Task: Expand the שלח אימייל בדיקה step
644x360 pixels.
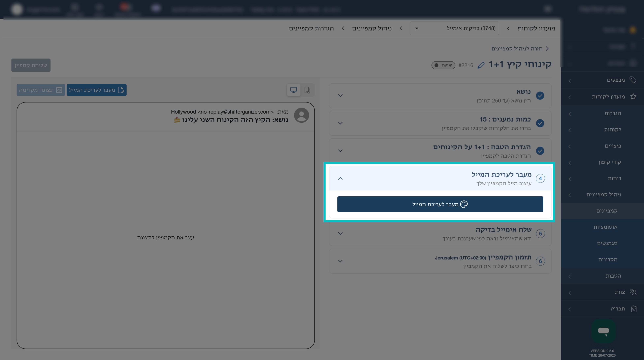Action: (x=340, y=233)
